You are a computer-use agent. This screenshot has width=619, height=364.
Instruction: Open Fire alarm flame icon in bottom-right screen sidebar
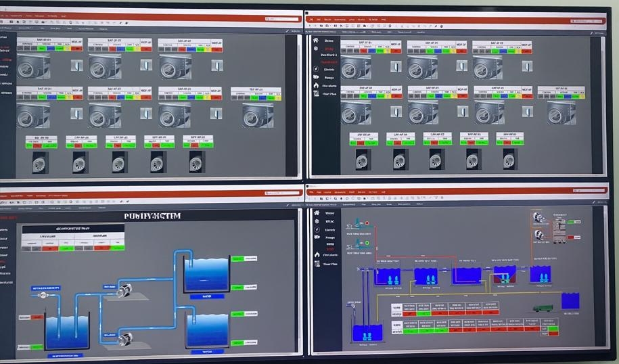pos(316,255)
